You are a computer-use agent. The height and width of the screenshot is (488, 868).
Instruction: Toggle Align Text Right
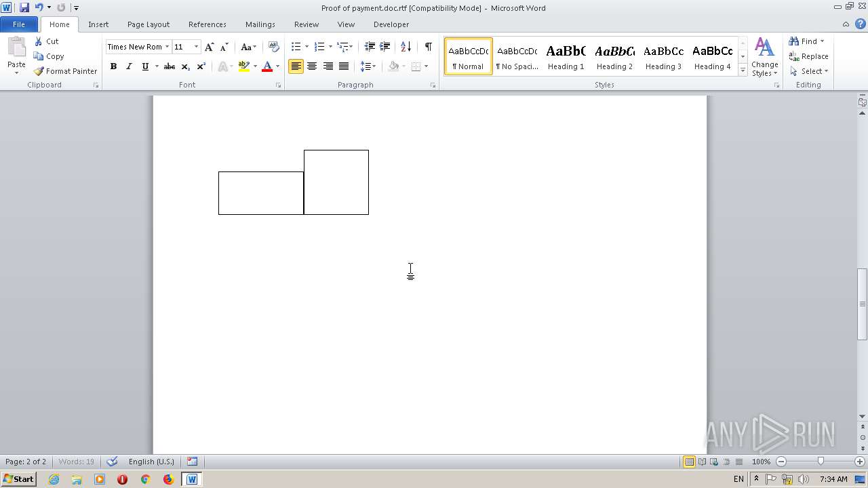pos(328,66)
